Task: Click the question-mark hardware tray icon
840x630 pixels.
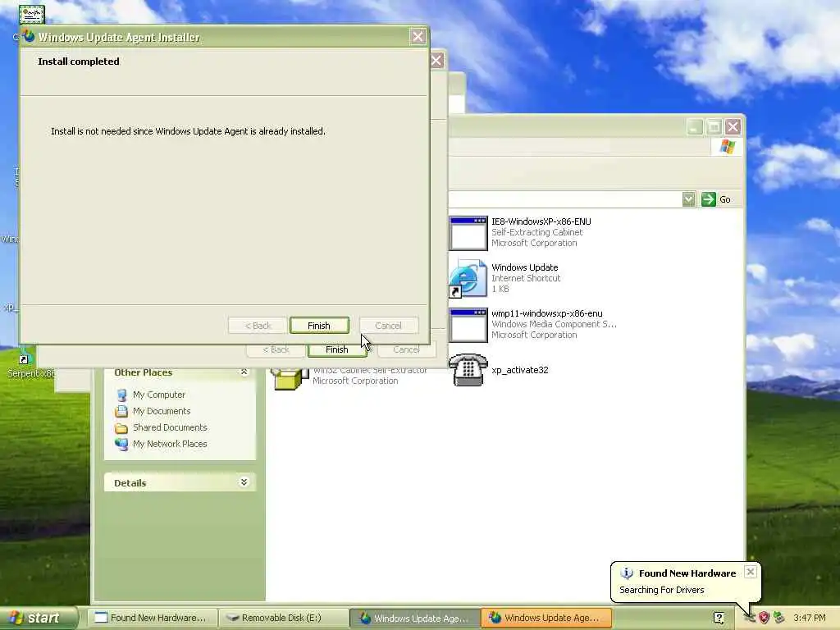Action: tap(719, 618)
